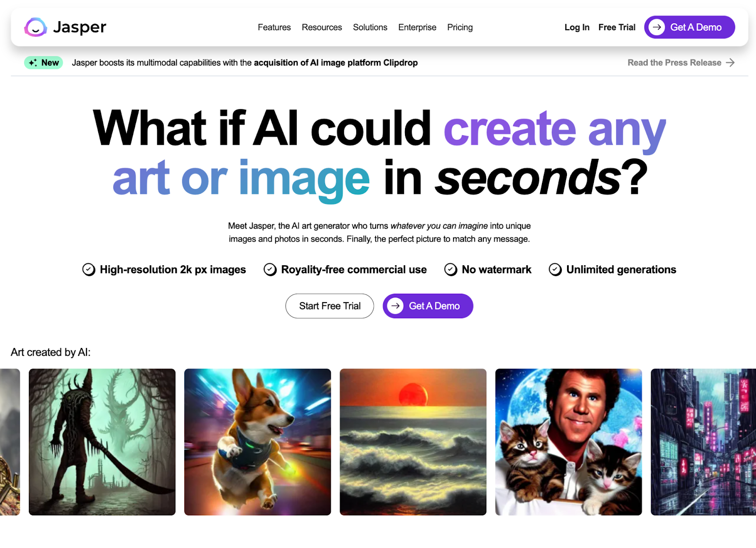Expand the Solutions navigation item
Screen dimensions: 756x548
pos(370,27)
